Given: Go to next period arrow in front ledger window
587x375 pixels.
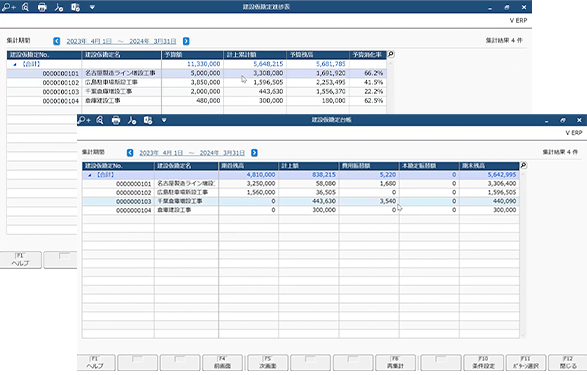Looking at the screenshot, I should point(254,153).
